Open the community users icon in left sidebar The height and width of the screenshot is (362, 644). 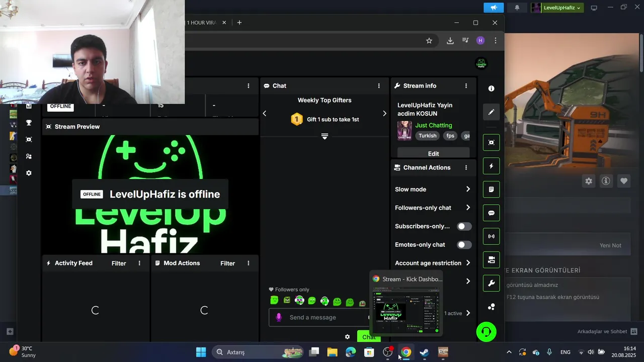pos(29,156)
